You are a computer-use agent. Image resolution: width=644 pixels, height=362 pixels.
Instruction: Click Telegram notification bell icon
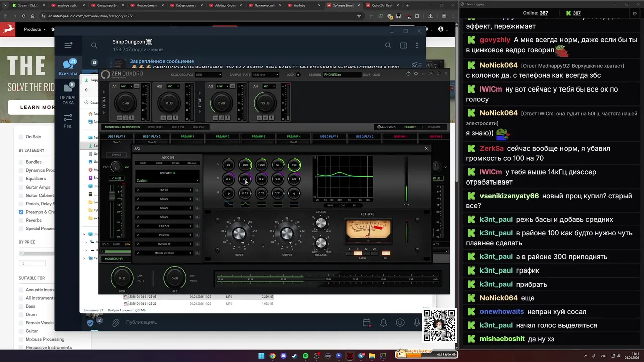point(383,323)
